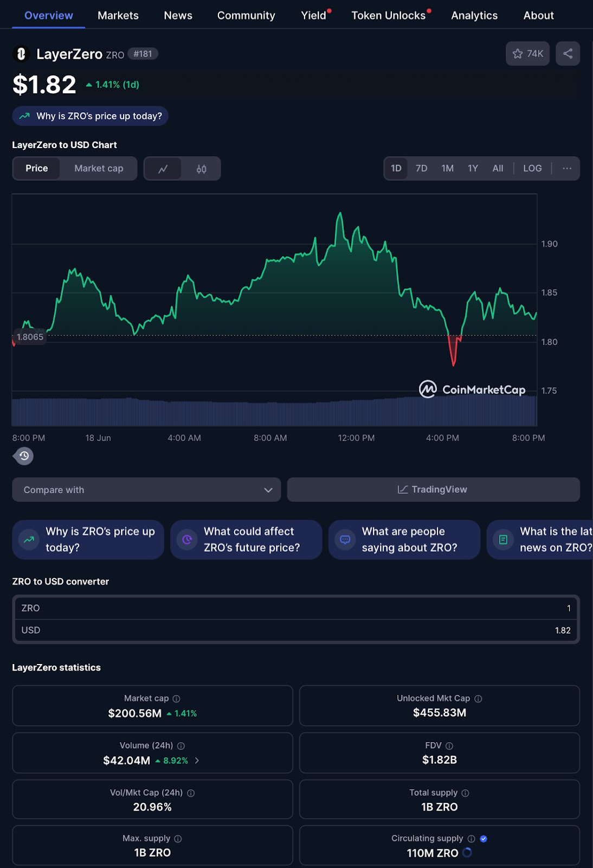
Task: Open the chart more options ellipsis
Action: pyautogui.click(x=567, y=168)
